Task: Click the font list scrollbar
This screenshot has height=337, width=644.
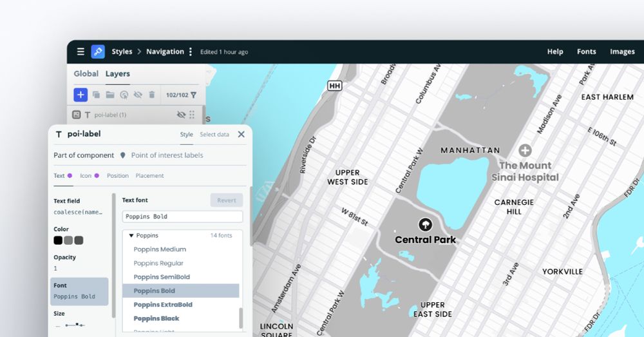Action: (241, 318)
